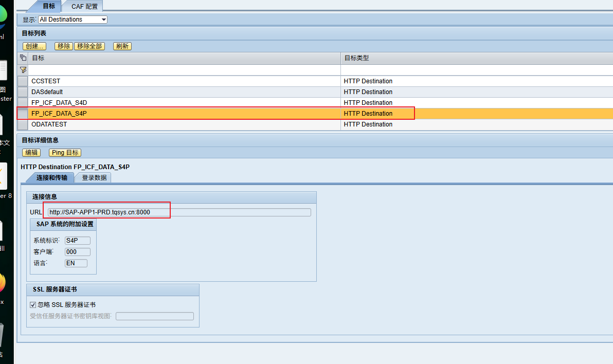Screen dimensions: 613x364
Task: Select the 连接和传输 tab
Action: tap(51, 178)
